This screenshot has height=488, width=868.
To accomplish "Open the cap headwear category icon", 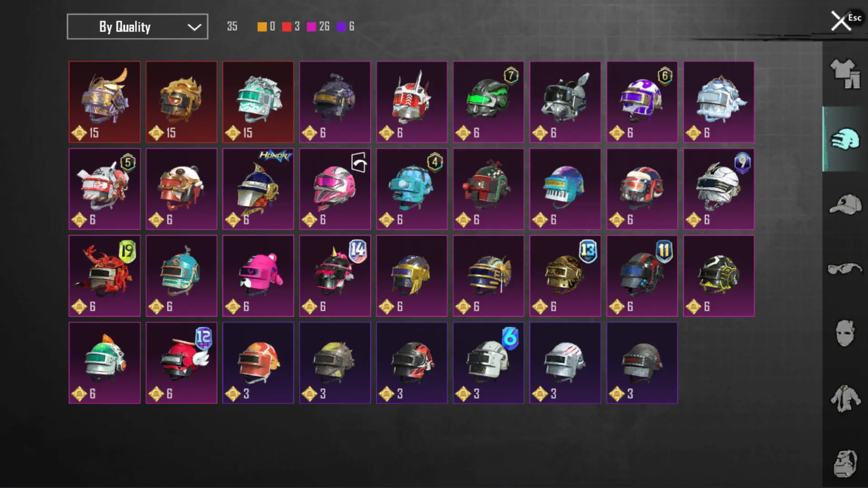I will [x=844, y=204].
